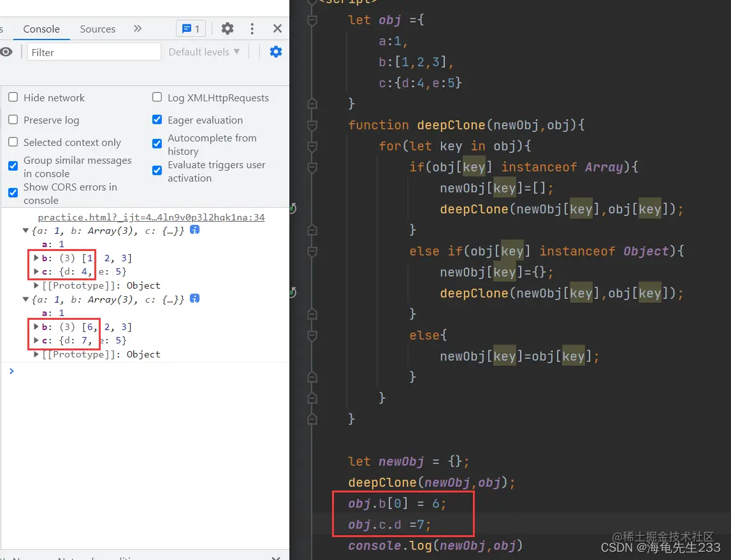
Task: Open the practice.html source link
Action: click(x=151, y=217)
